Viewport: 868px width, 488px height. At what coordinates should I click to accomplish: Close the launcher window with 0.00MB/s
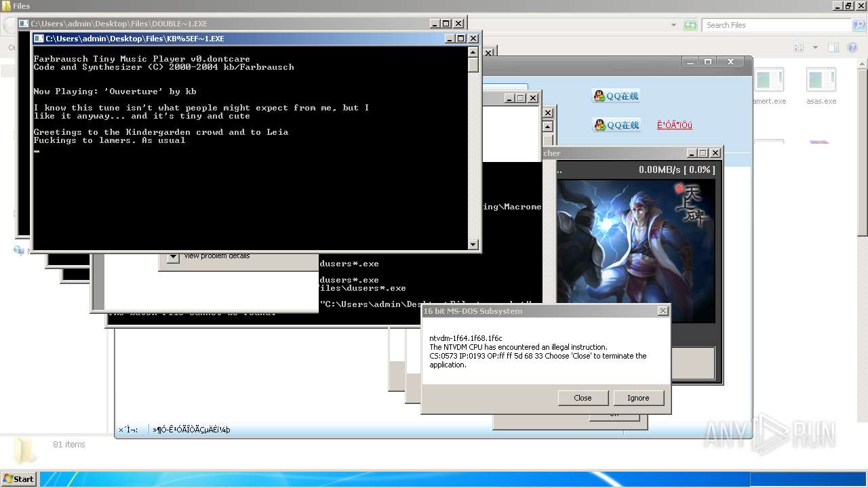point(715,153)
